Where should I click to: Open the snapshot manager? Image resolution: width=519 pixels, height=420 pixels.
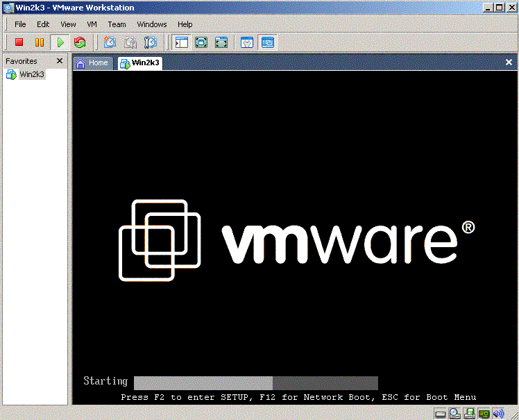151,42
